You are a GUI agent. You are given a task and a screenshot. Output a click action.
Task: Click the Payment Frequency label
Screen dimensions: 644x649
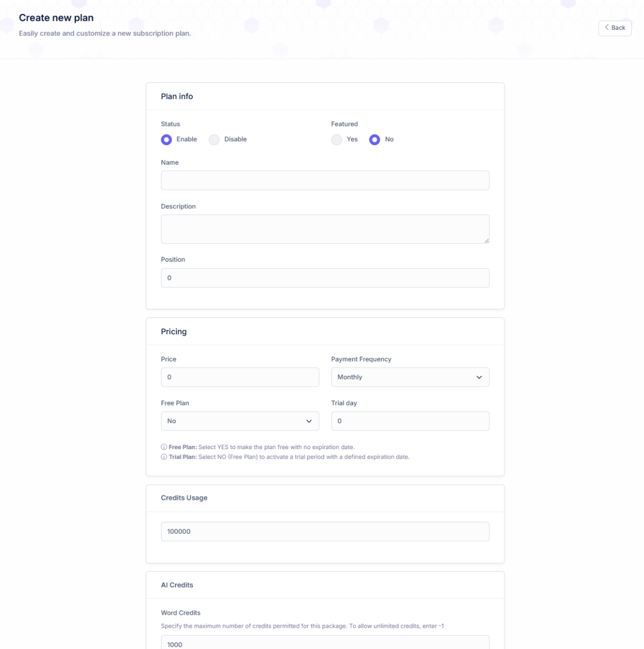pyautogui.click(x=361, y=359)
